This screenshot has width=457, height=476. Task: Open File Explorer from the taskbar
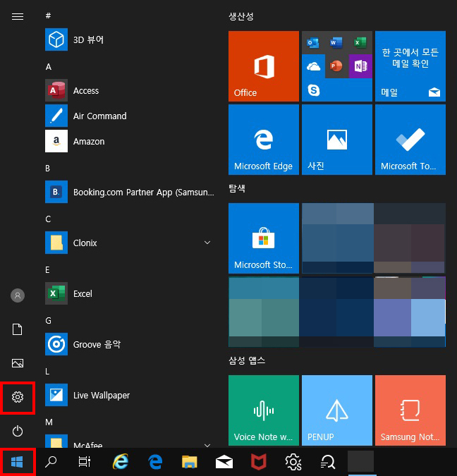pyautogui.click(x=190, y=462)
